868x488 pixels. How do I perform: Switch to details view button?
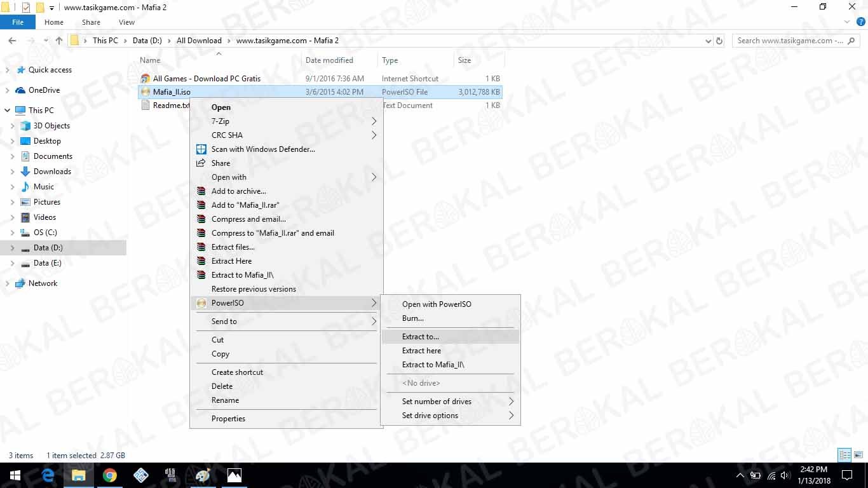pyautogui.click(x=844, y=455)
